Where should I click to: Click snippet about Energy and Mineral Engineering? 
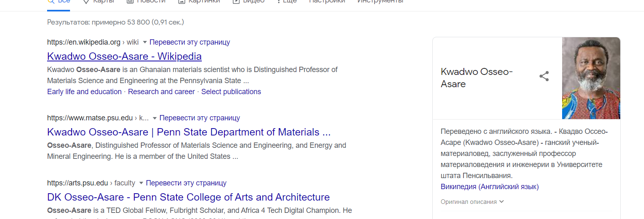(x=197, y=151)
